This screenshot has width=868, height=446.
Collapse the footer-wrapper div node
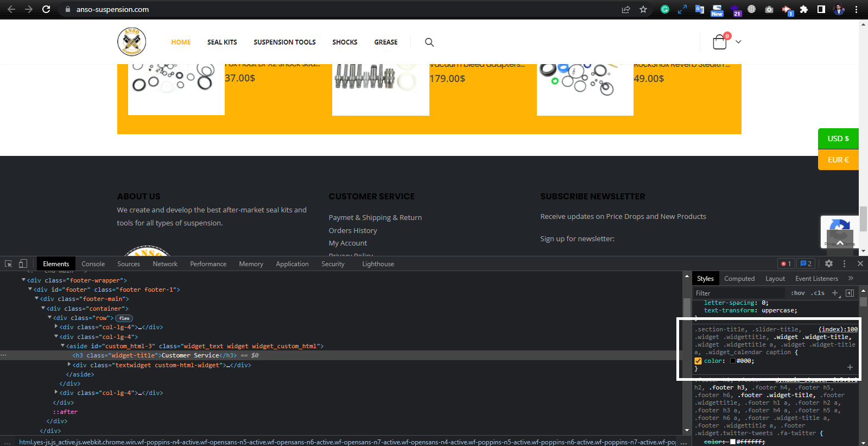pos(24,280)
